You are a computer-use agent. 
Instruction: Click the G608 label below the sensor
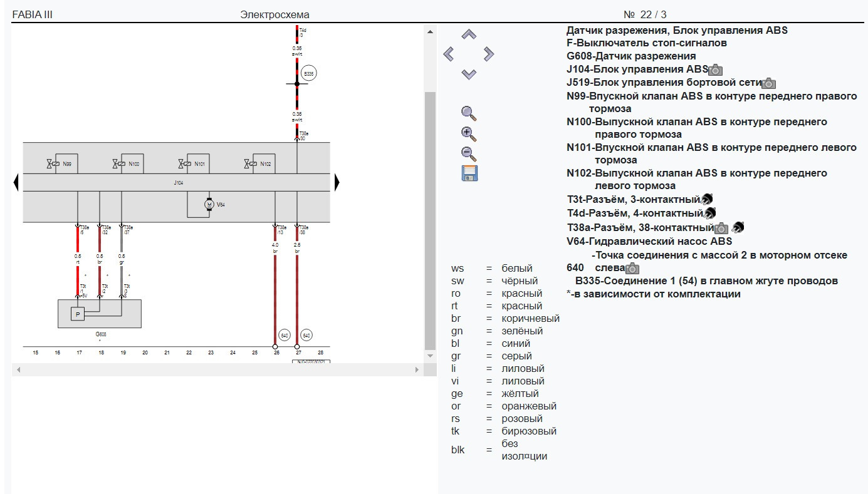click(100, 334)
